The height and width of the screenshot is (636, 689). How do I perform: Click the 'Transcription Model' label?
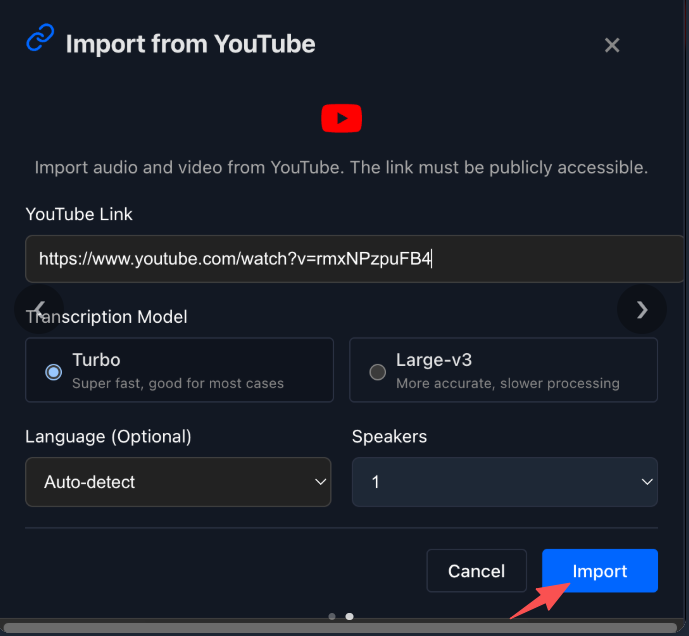[106, 317]
